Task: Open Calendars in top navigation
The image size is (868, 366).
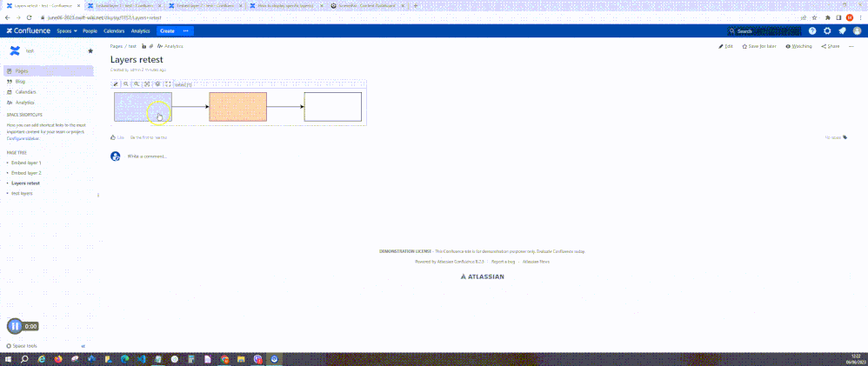Action: pyautogui.click(x=114, y=31)
